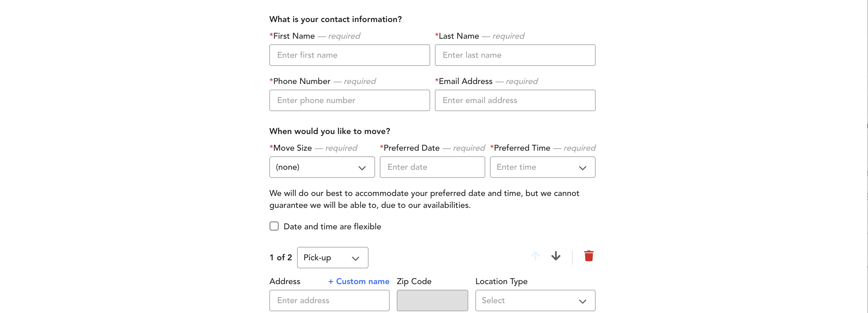Click the move down arrow icon
Viewport: 868px width, 313px height.
(x=556, y=256)
